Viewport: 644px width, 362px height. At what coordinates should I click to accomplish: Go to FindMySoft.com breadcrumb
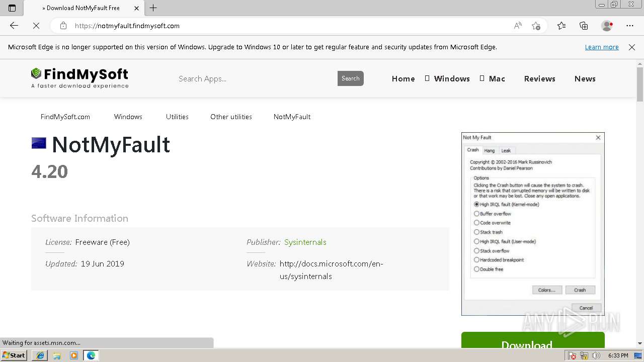pyautogui.click(x=65, y=117)
